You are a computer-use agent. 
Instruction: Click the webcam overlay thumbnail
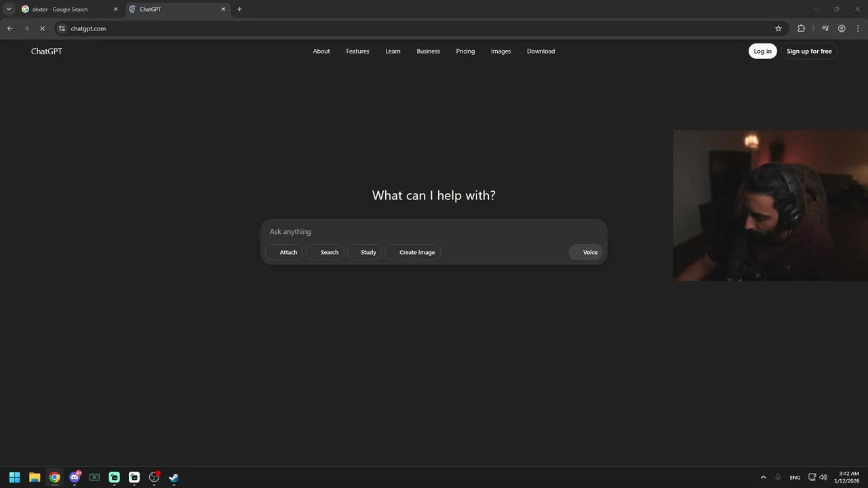coord(770,205)
